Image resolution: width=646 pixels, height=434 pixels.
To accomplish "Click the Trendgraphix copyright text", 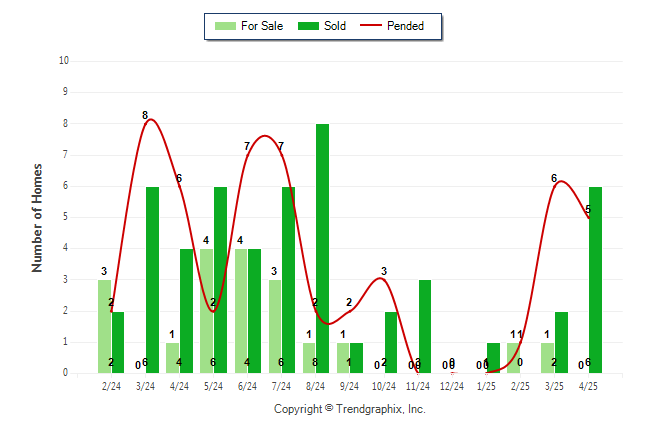I will pyautogui.click(x=350, y=409).
